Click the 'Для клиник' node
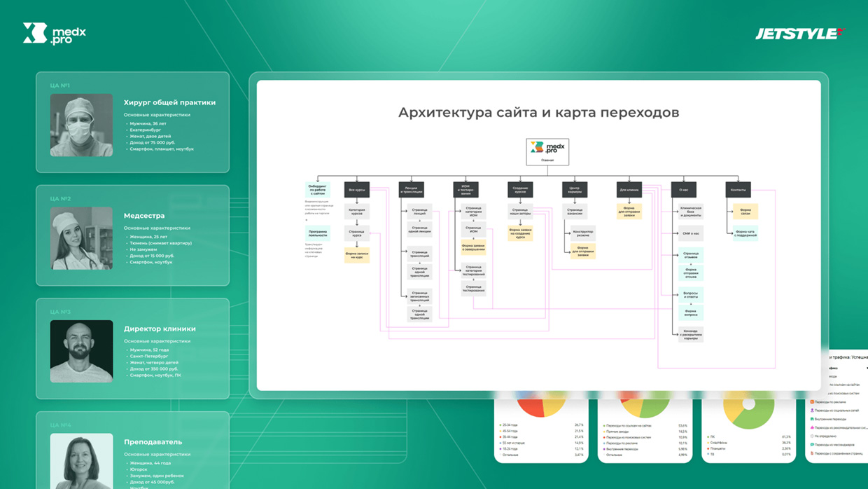Screen dimensions: 868x489 pyautogui.click(x=629, y=190)
